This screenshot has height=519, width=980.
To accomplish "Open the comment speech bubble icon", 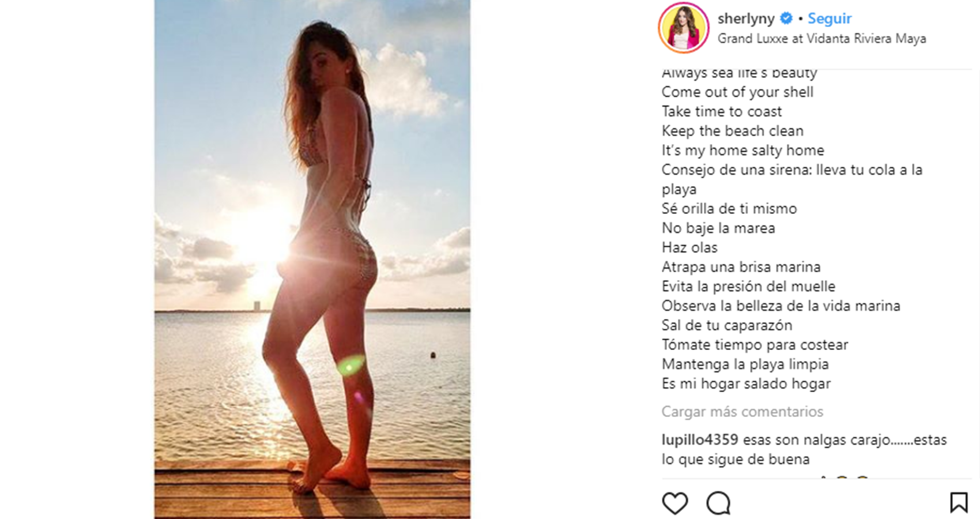I will (x=718, y=503).
